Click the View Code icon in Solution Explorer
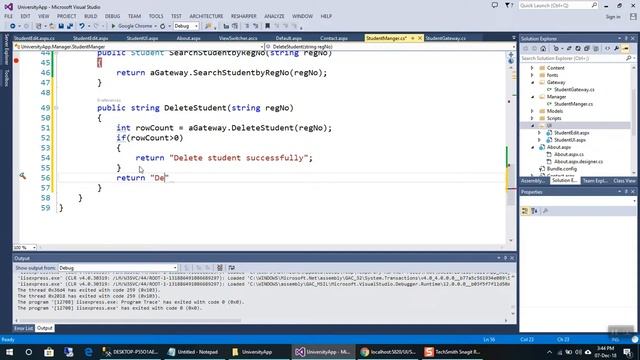 607,49
